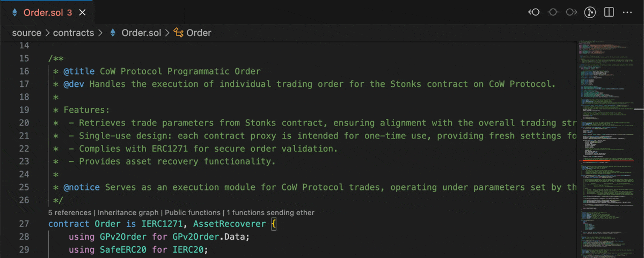Screen dimensions: 644x258
Task: Split the editor to the right
Action: (609, 12)
